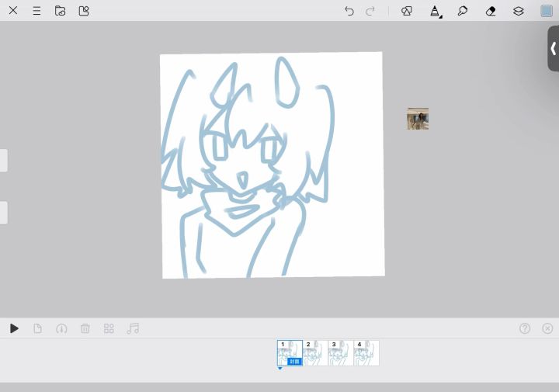559x392 pixels.
Task: Select frame 2 thumbnail
Action: click(315, 352)
